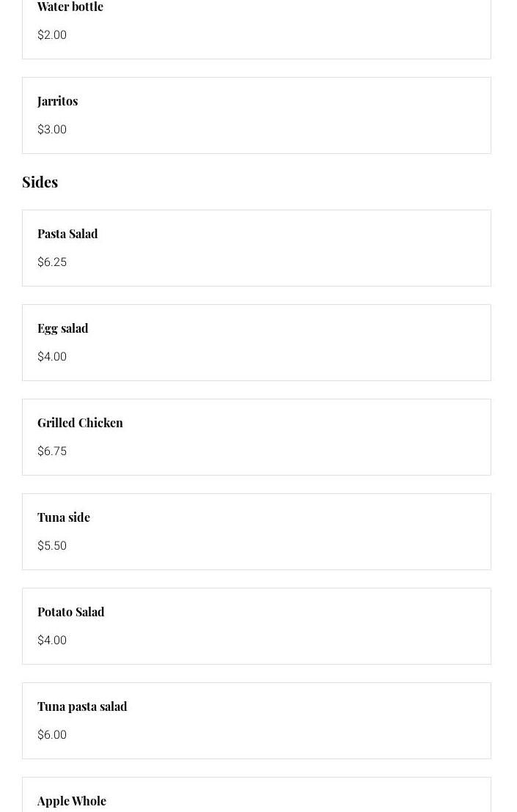517x812 pixels.
Task: Click the $6.75 Grilled Chicken price
Action: 52,451
